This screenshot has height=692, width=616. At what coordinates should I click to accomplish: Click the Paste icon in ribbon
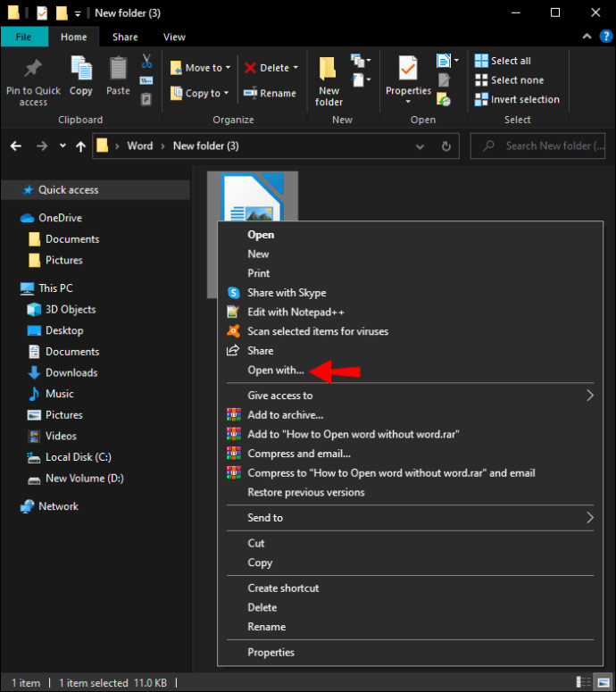(118, 69)
